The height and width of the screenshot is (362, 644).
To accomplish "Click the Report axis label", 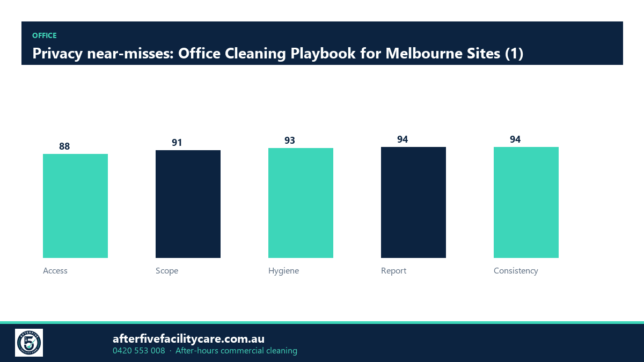I will point(393,271).
